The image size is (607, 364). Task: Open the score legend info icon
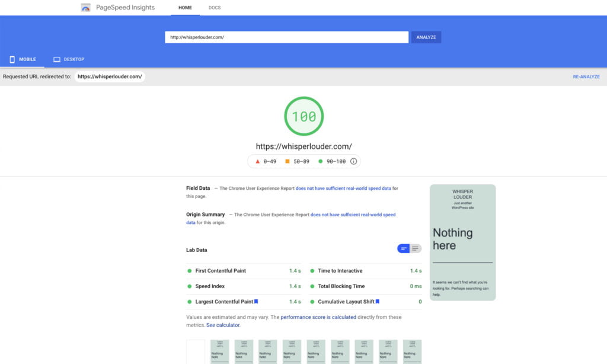tap(353, 161)
